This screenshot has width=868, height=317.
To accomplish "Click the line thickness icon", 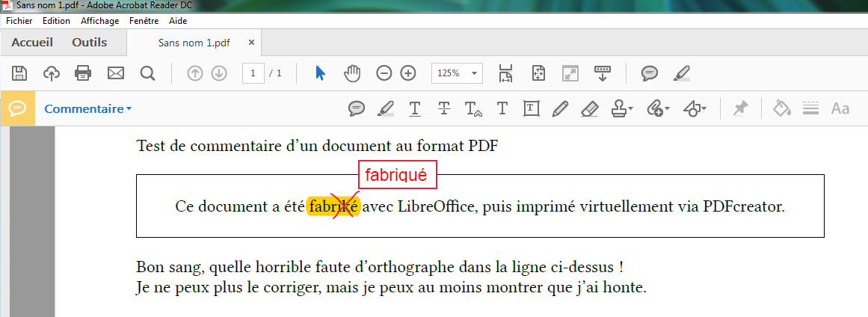I will 810,108.
